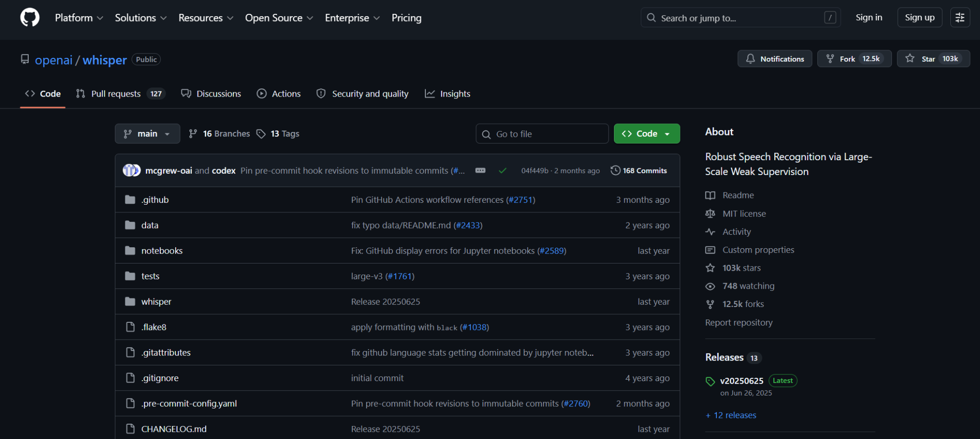Open the mcgrew-oai author link
Image resolution: width=980 pixels, height=439 pixels.
[x=168, y=171]
